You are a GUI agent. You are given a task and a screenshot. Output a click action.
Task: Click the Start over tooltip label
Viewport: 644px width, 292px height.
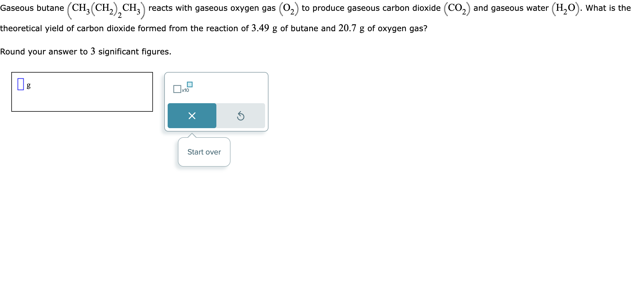click(204, 152)
